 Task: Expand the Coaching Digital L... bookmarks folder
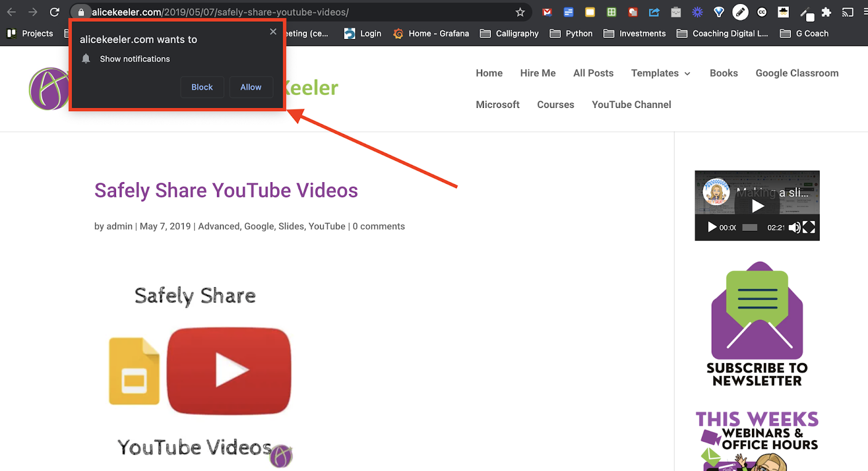pyautogui.click(x=723, y=34)
